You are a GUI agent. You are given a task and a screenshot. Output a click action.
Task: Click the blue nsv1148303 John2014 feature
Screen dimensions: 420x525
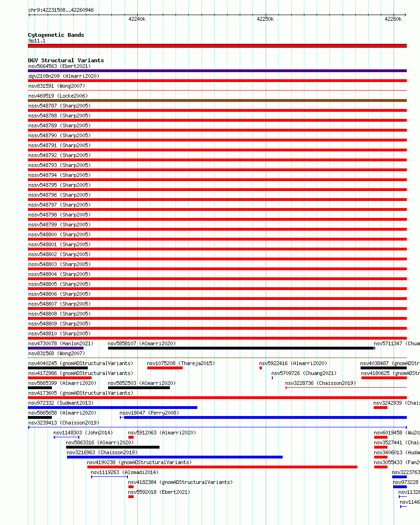[x=67, y=437]
